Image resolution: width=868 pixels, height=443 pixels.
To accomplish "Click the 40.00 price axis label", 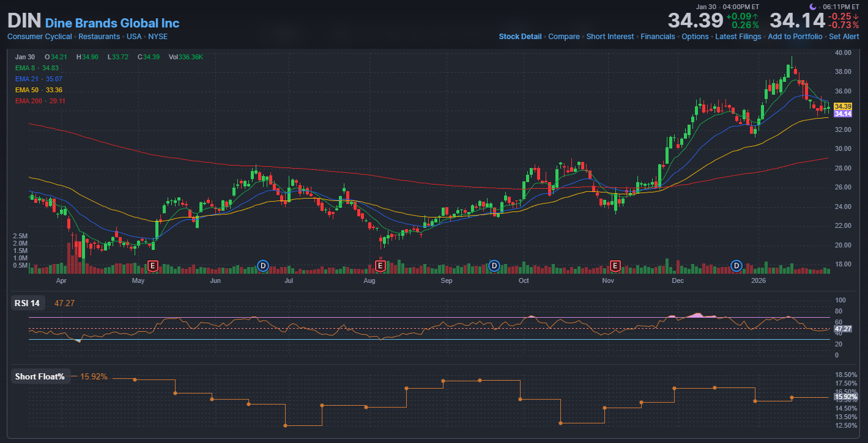I will [842, 53].
